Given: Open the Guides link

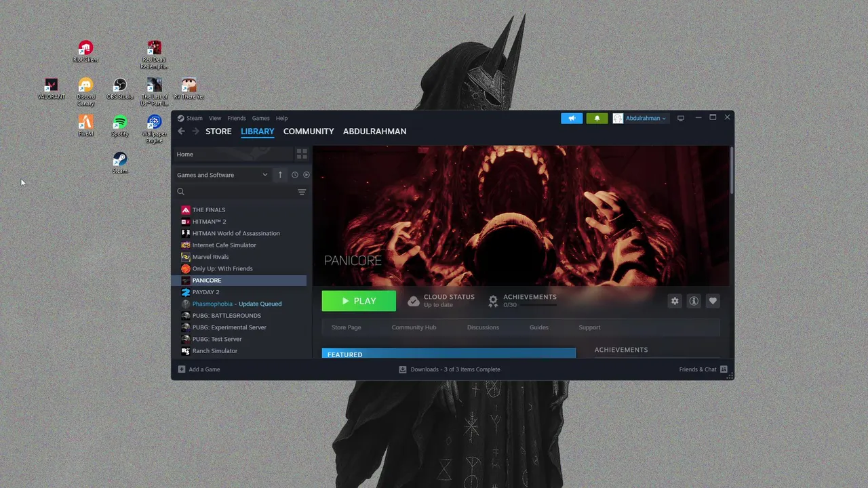Looking at the screenshot, I should pos(539,327).
